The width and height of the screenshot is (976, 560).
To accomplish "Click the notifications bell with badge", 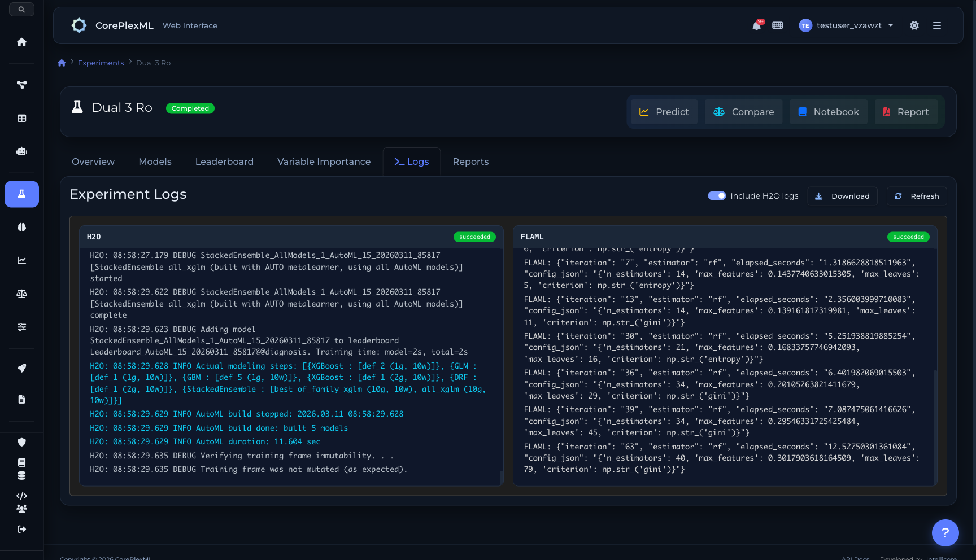I will pyautogui.click(x=756, y=25).
